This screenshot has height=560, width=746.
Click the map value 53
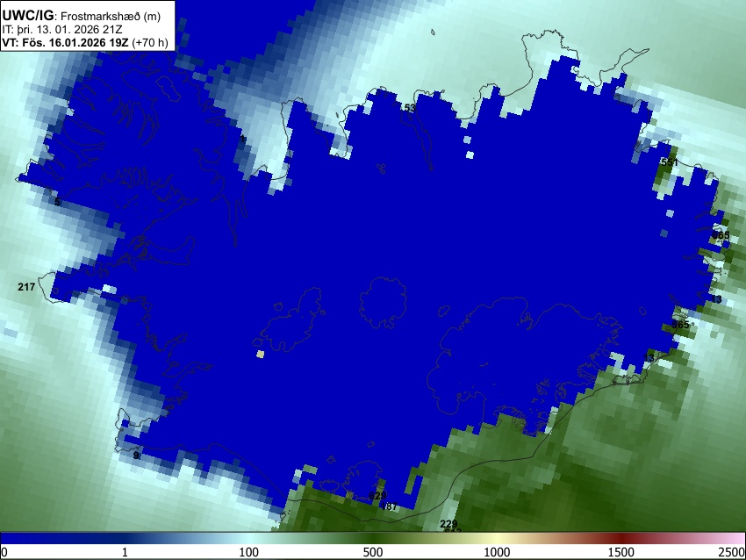pyautogui.click(x=410, y=108)
